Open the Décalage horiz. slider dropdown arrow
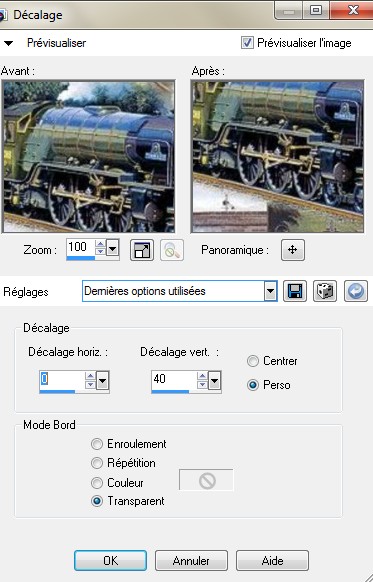 click(102, 380)
